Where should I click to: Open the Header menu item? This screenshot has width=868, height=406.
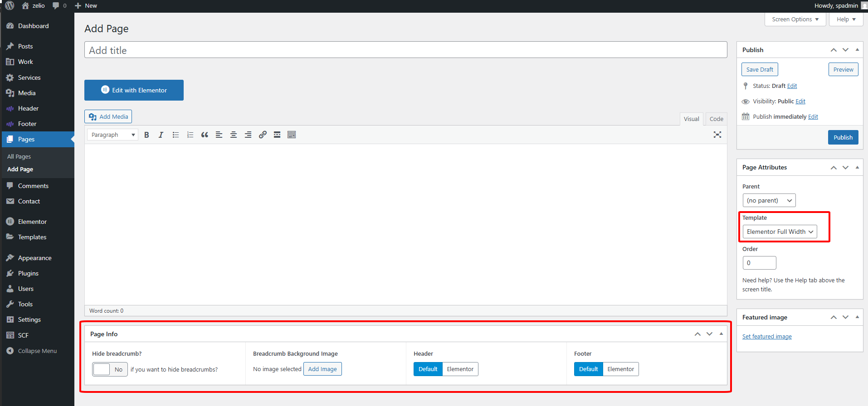(x=38, y=108)
